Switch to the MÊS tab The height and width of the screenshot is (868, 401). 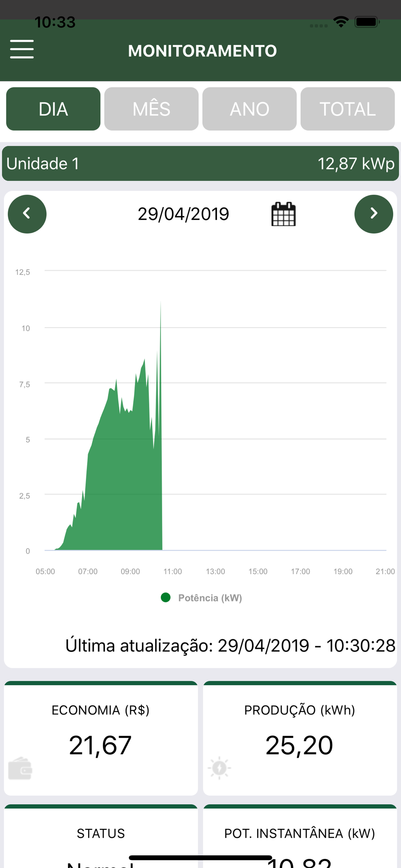(151, 109)
